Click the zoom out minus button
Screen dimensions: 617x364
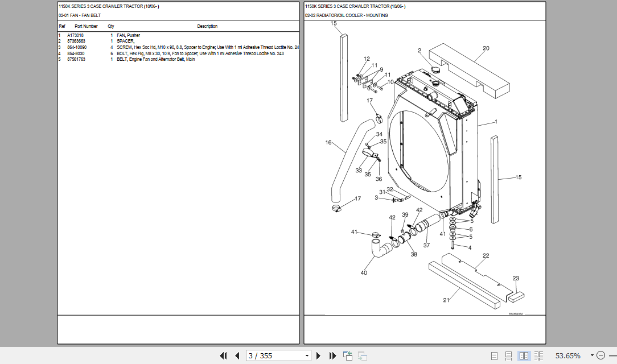click(600, 355)
